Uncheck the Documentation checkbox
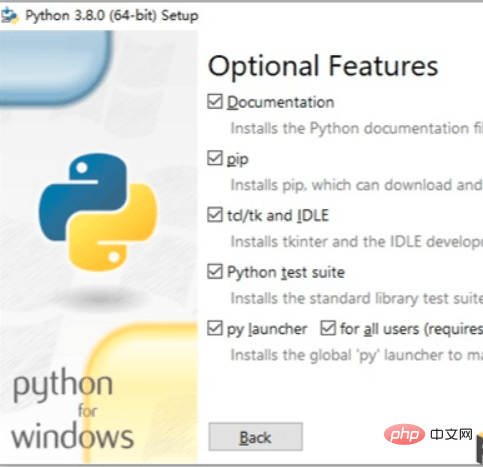483x467 pixels. click(x=215, y=102)
